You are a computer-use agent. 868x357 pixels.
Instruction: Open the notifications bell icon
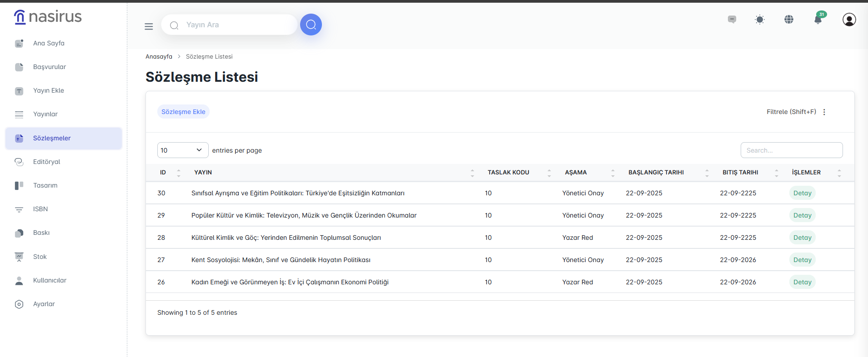click(x=818, y=19)
